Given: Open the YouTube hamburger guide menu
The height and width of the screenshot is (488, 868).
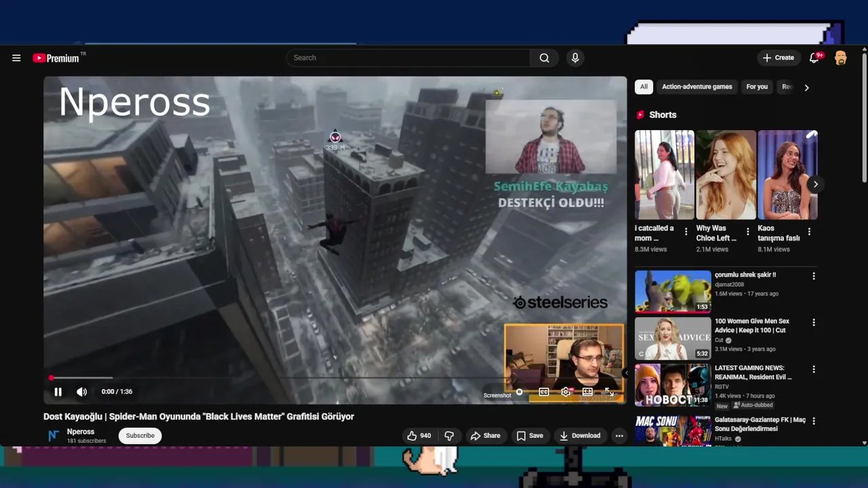Looking at the screenshot, I should (16, 58).
